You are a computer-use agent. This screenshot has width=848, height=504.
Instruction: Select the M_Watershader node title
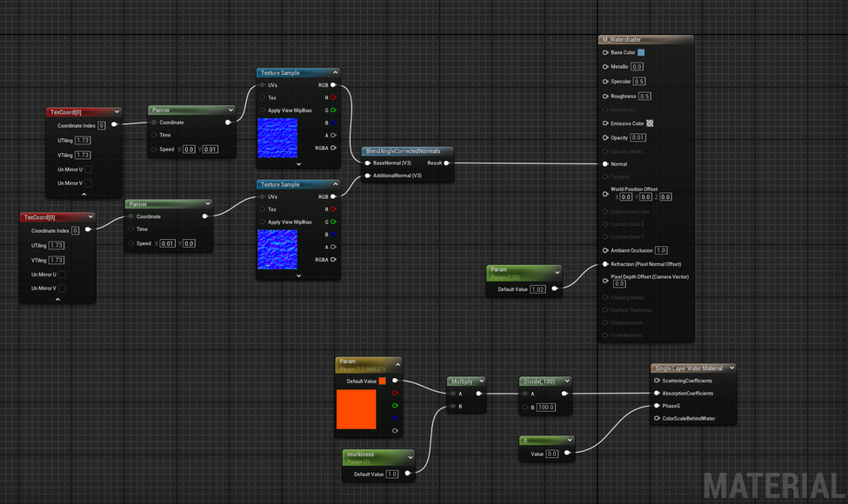click(621, 39)
